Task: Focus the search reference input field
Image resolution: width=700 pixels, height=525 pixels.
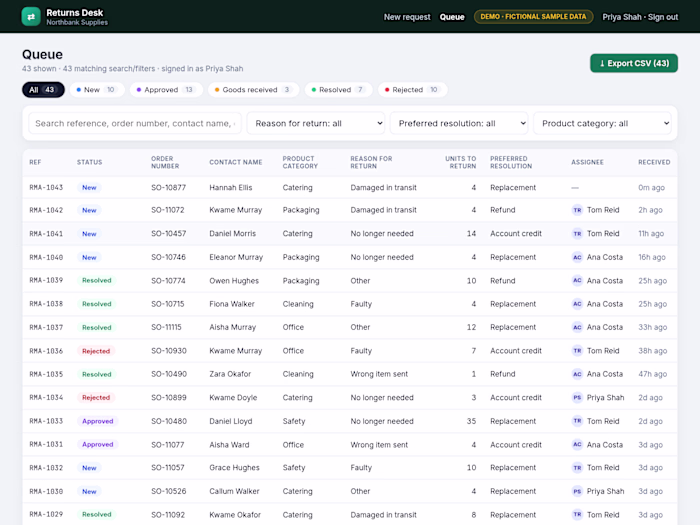Action: point(135,123)
